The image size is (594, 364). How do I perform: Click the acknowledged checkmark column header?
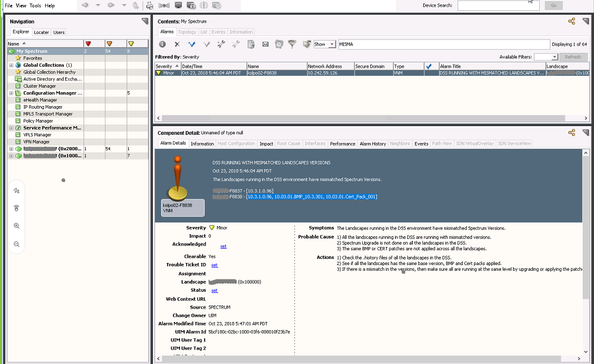pyautogui.click(x=429, y=67)
